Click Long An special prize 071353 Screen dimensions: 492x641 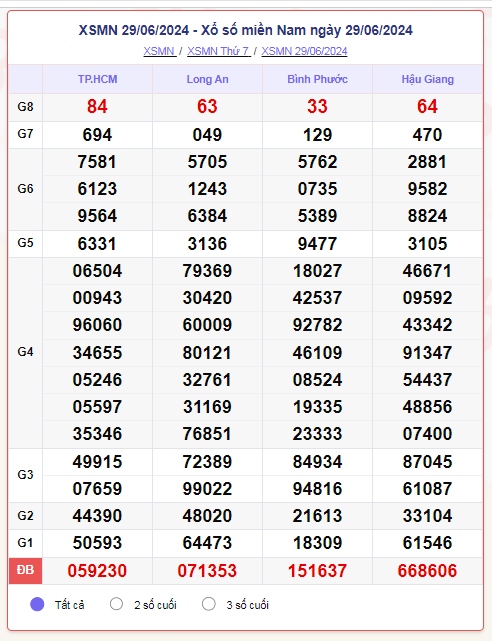207,571
